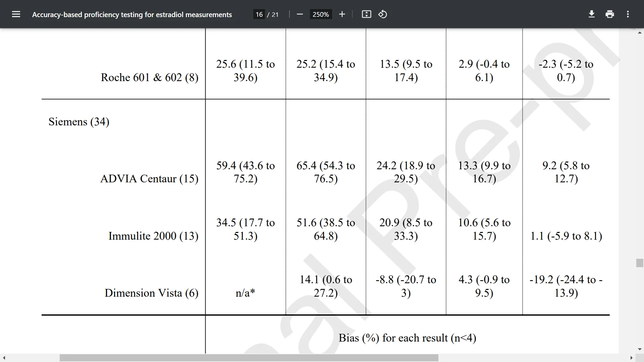Click the horizontal scrollbar left arrow

coord(4,358)
